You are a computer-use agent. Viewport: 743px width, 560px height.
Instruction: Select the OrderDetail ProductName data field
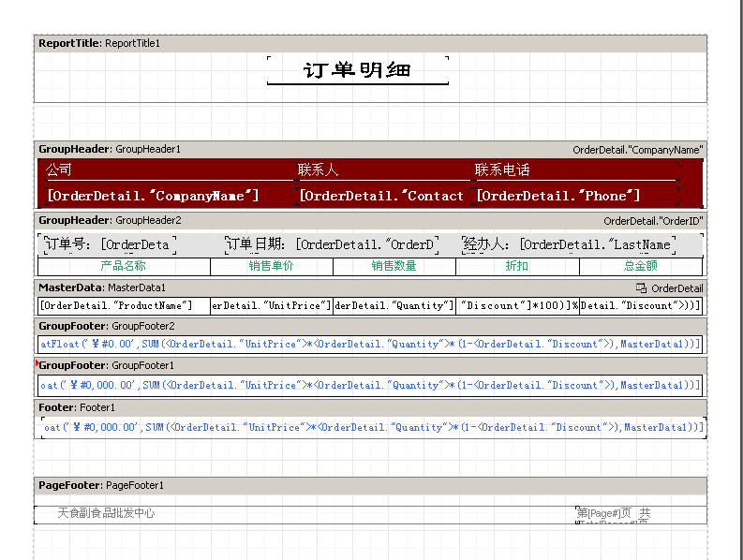(123, 305)
